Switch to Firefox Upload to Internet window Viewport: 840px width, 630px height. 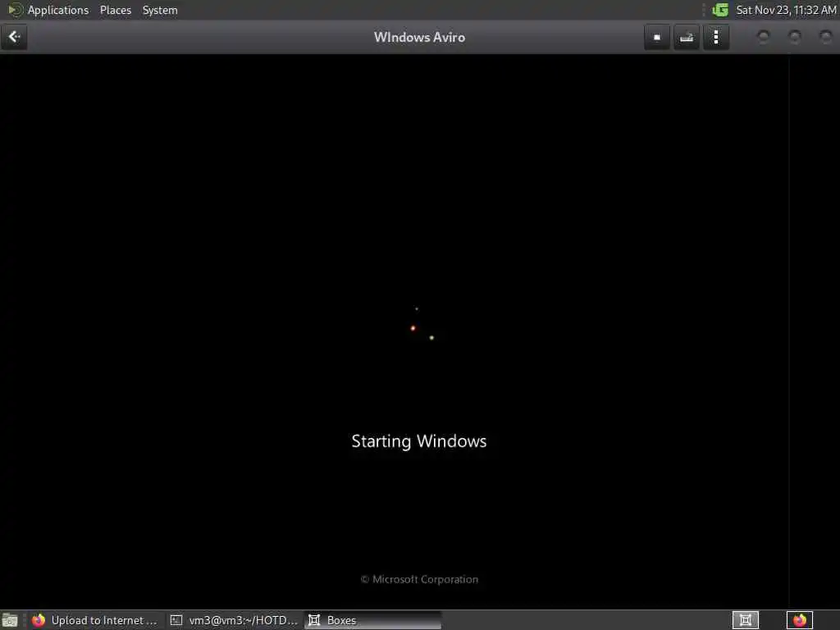(95, 620)
